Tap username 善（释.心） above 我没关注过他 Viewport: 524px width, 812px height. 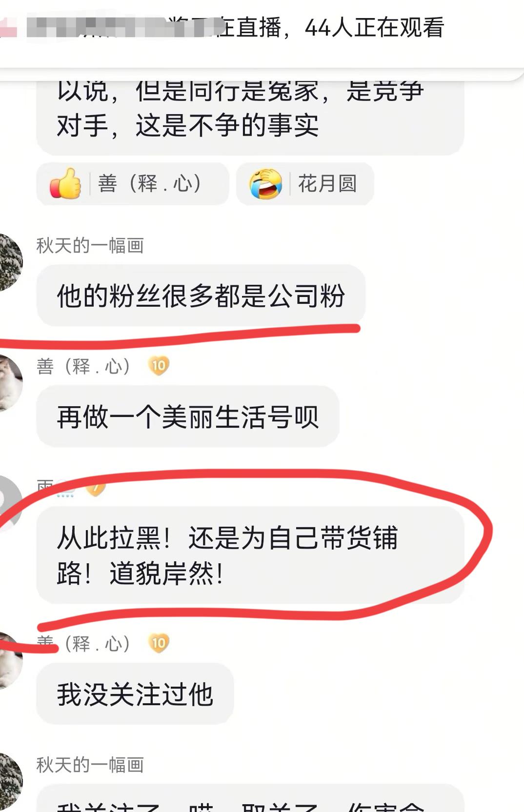point(83,644)
